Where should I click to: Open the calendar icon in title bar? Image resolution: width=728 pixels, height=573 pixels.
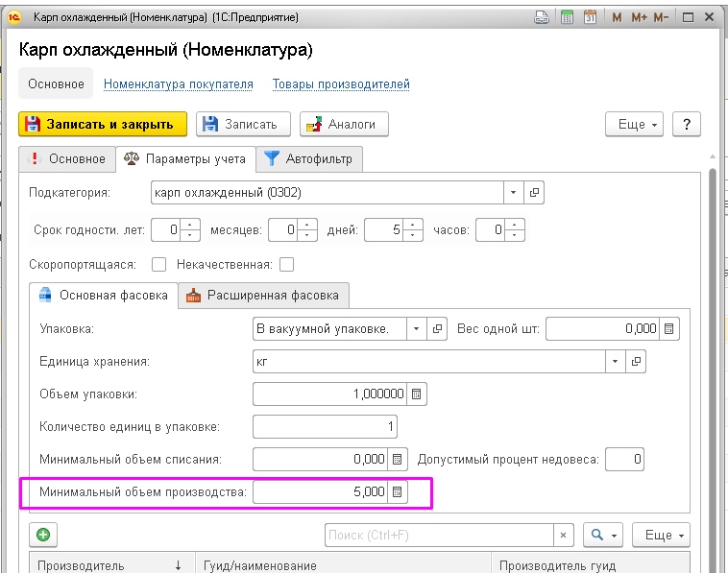click(x=590, y=17)
